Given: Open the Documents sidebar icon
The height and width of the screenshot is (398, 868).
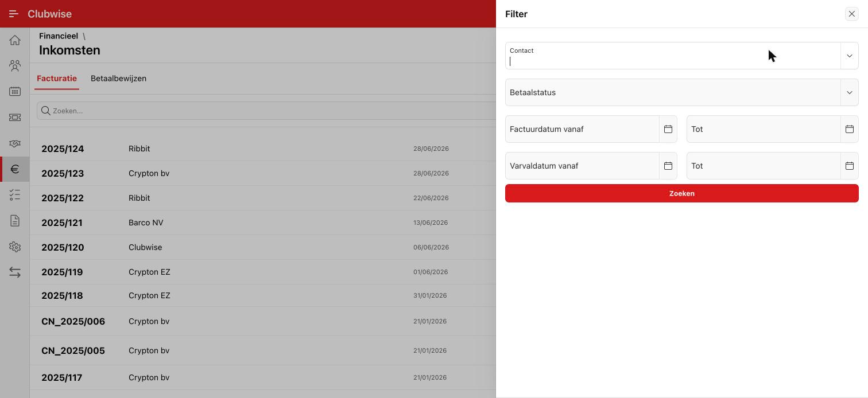Looking at the screenshot, I should 15,221.
